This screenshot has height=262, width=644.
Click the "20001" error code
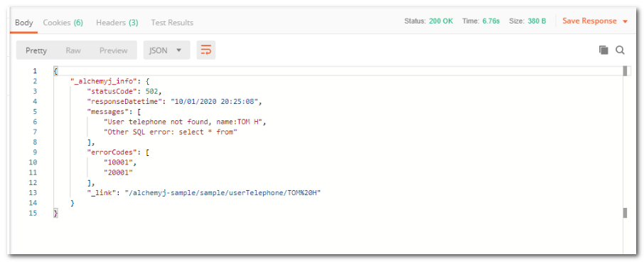coord(119,173)
